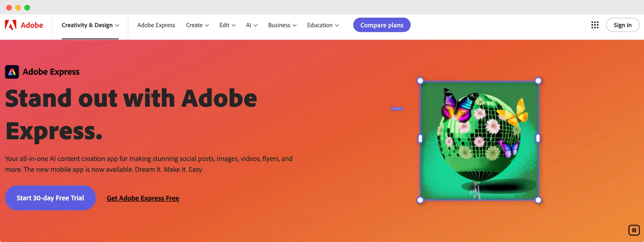This screenshot has height=242, width=644.
Task: Open the Edit dropdown
Action: pyautogui.click(x=227, y=25)
